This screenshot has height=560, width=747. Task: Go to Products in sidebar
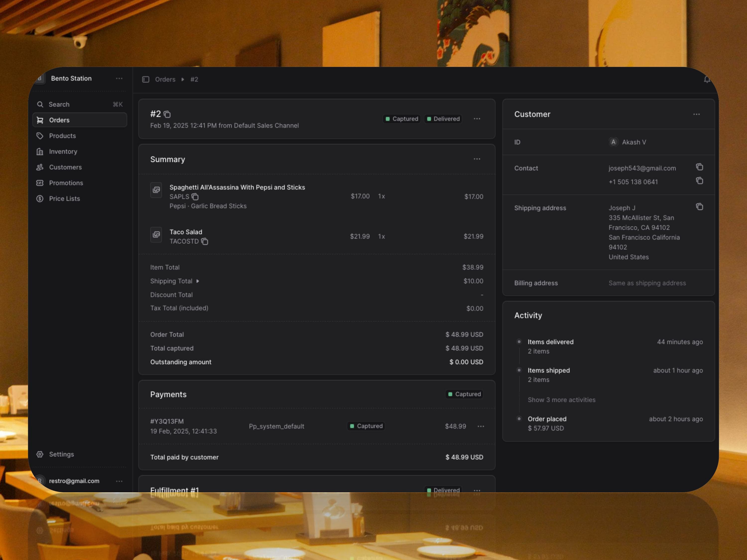click(62, 136)
